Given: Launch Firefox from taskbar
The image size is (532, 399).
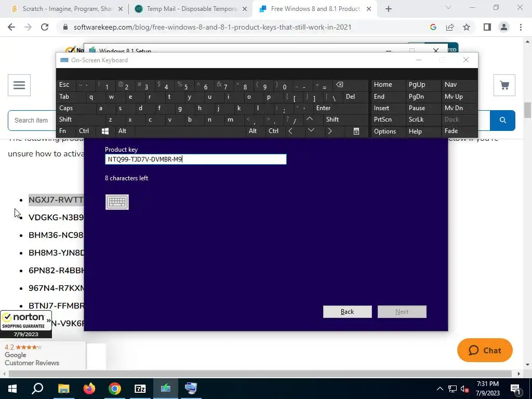Looking at the screenshot, I should coord(89,389).
